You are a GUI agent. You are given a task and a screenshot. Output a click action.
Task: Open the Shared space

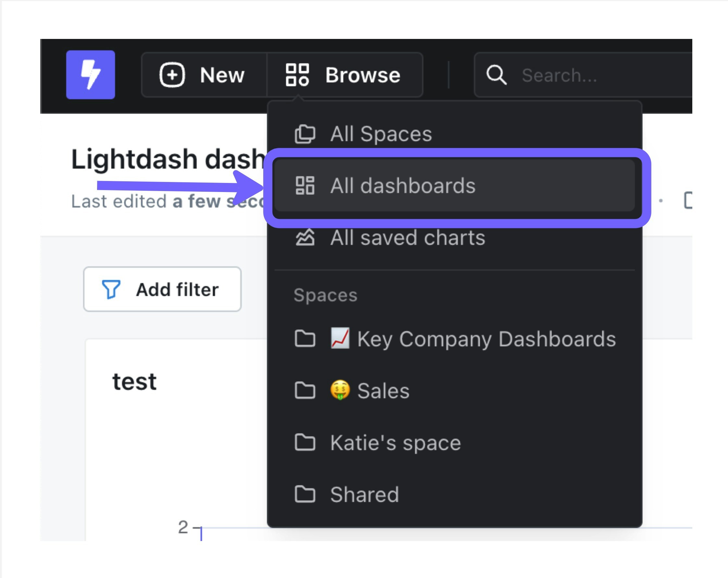pyautogui.click(x=364, y=494)
